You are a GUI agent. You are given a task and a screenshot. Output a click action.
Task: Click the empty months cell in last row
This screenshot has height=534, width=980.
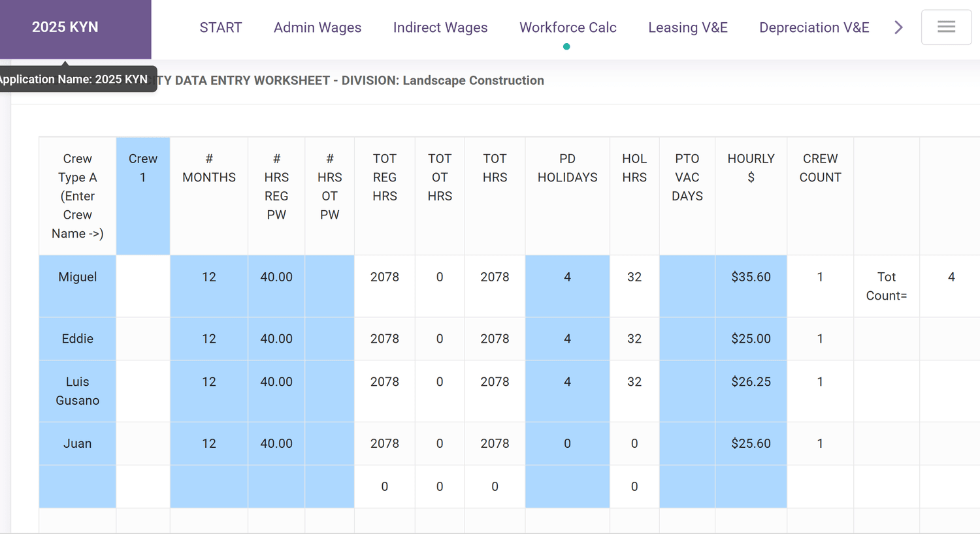click(x=209, y=486)
